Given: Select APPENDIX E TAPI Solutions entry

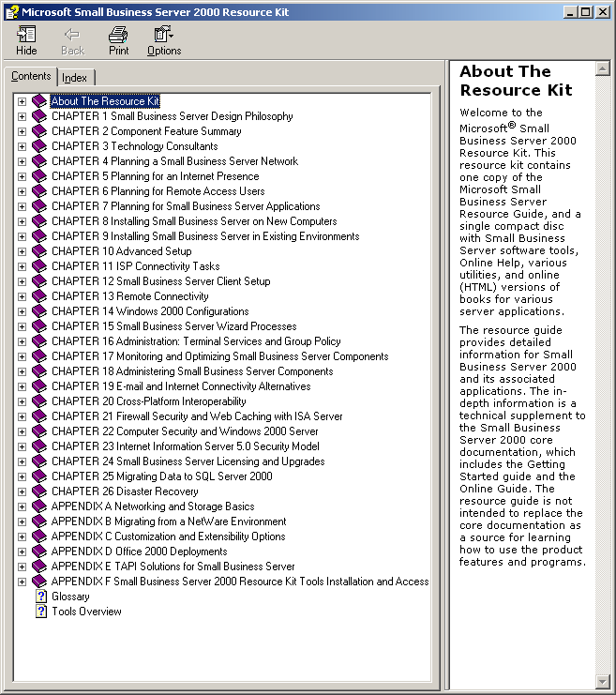Looking at the screenshot, I should pos(173,567).
